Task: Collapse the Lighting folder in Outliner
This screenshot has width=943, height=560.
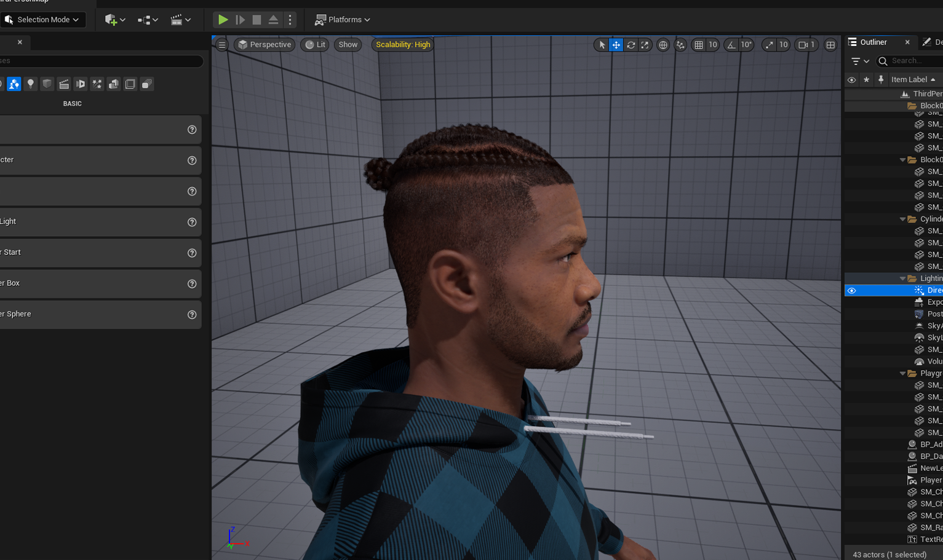Action: click(x=902, y=279)
